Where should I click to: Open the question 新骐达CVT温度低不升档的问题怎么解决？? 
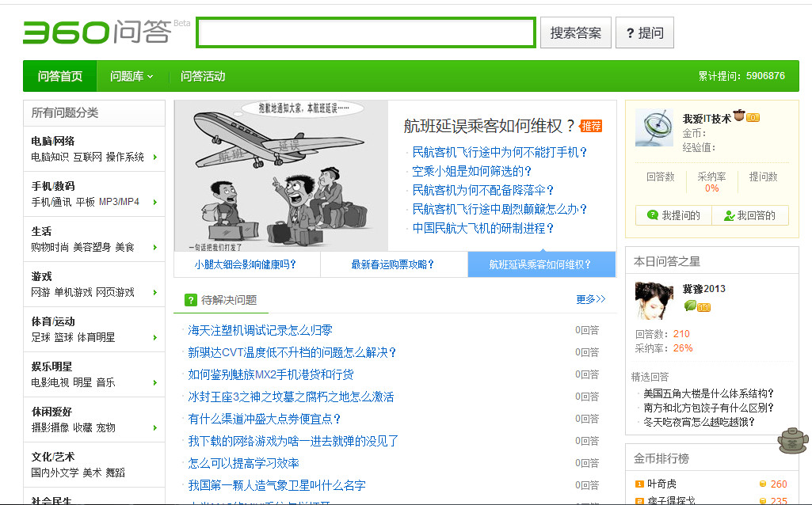point(292,352)
